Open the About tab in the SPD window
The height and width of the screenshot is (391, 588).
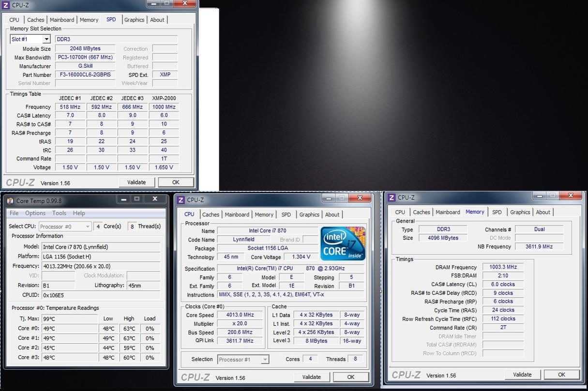tap(157, 20)
